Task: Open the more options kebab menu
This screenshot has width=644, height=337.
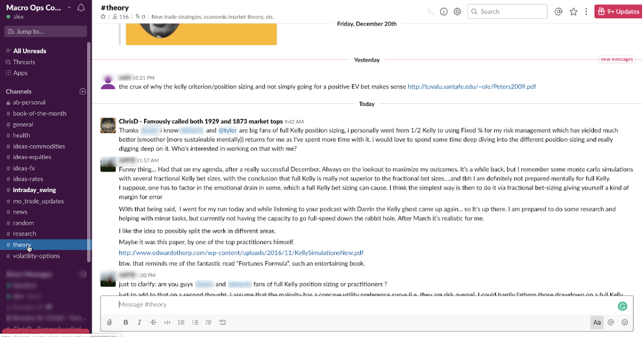Action: 586,12
